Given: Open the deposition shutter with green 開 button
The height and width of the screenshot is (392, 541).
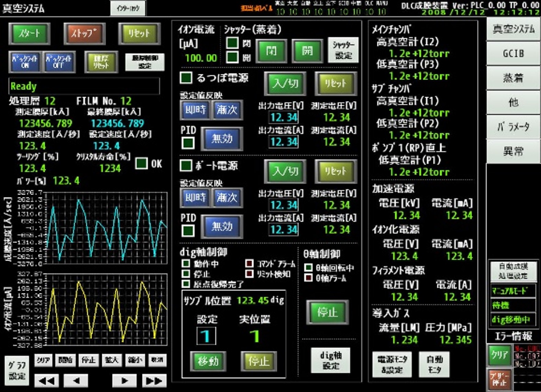Looking at the screenshot, I should (x=307, y=51).
